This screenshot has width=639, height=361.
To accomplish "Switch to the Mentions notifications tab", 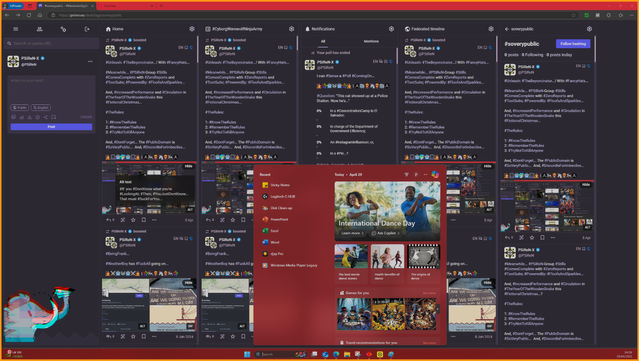I will coord(371,41).
